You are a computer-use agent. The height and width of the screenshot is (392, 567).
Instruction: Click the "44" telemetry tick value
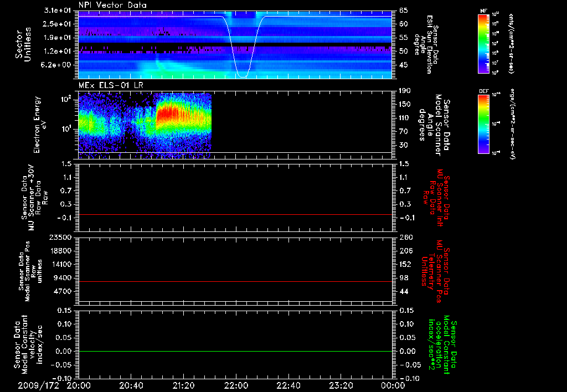tap(404, 291)
